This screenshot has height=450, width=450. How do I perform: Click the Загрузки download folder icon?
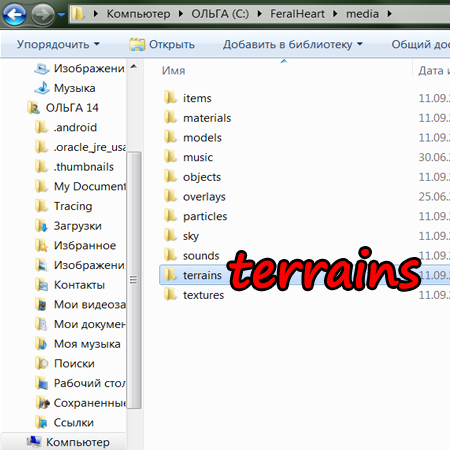(41, 226)
